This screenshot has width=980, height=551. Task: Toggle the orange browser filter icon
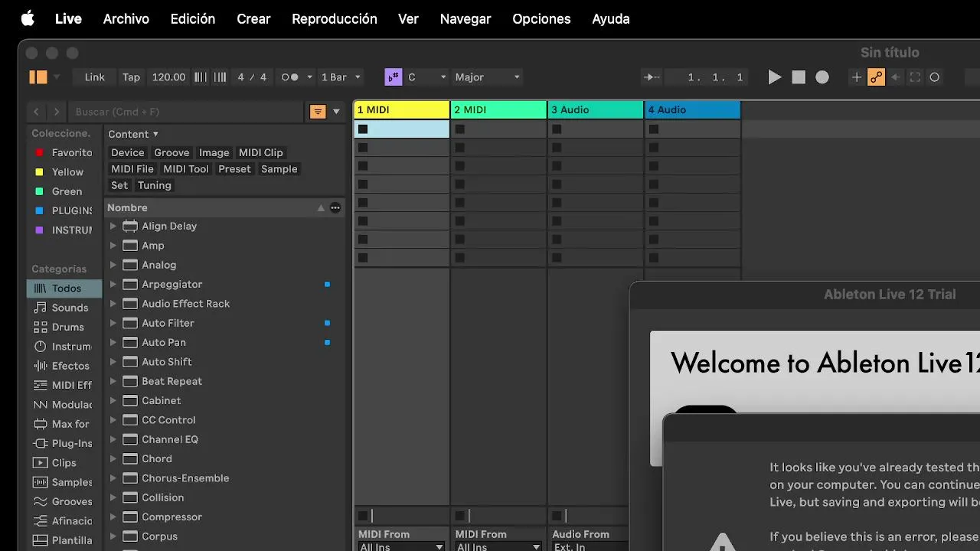[318, 112]
